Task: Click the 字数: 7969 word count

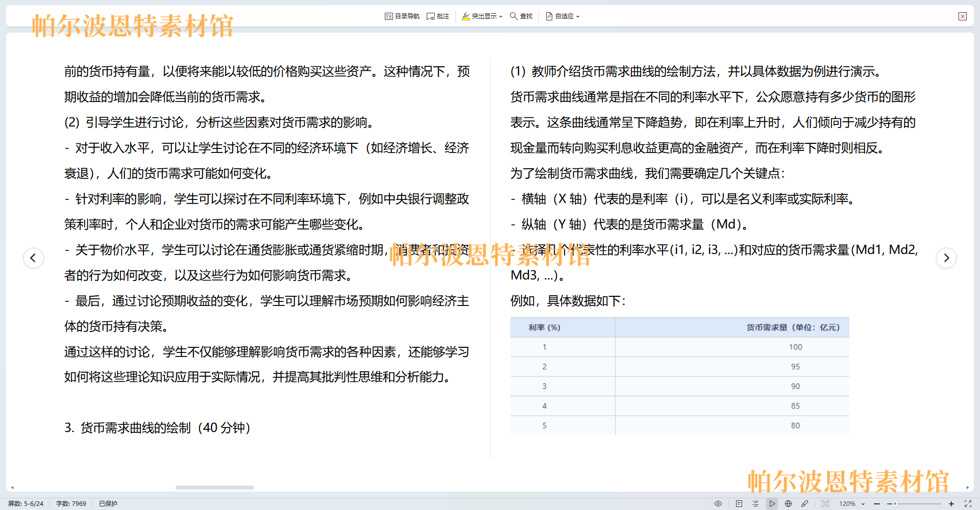Action: (x=71, y=503)
